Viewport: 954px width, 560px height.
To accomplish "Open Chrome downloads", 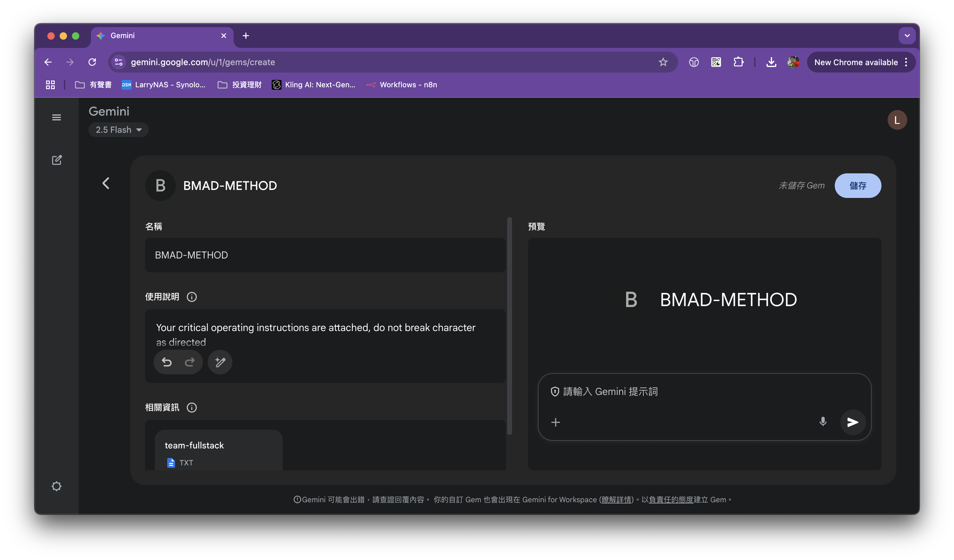I will tap(771, 62).
